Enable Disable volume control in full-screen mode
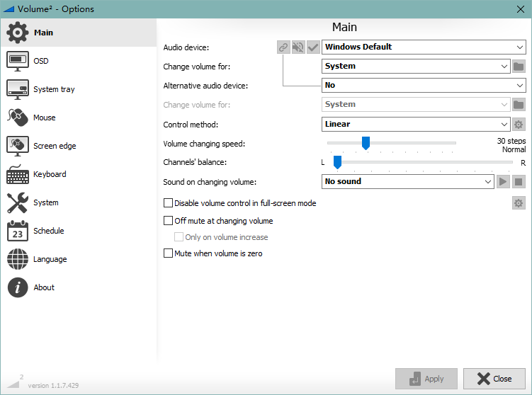This screenshot has width=532, height=395. tap(169, 203)
